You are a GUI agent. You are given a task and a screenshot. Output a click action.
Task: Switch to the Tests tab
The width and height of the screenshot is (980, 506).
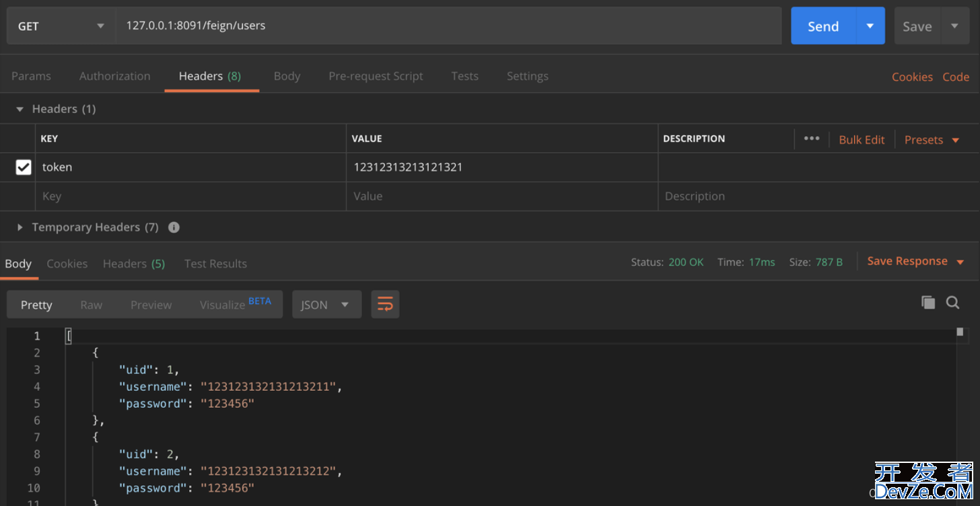pos(464,76)
